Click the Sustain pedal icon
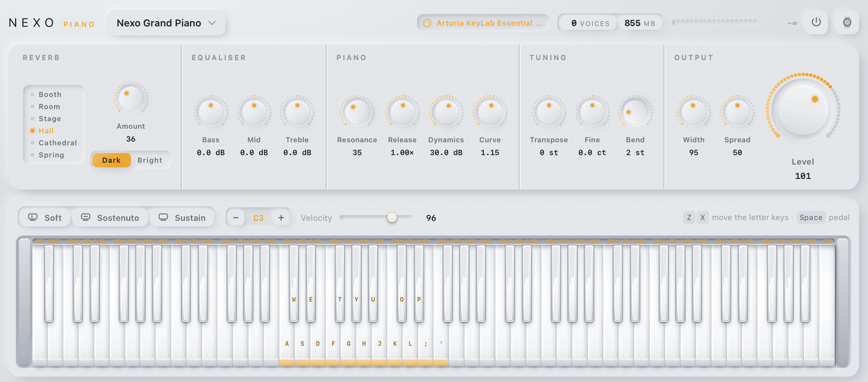Image resolution: width=868 pixels, height=382 pixels. (x=163, y=217)
